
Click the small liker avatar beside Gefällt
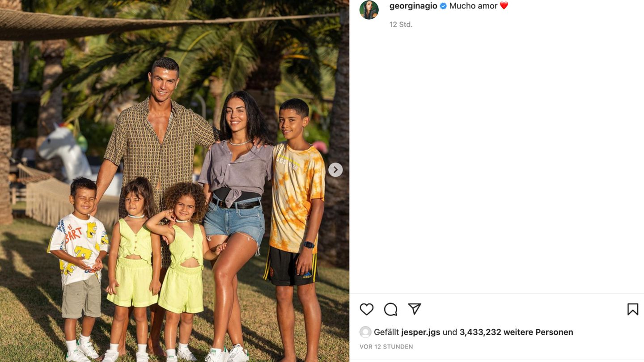(365, 332)
